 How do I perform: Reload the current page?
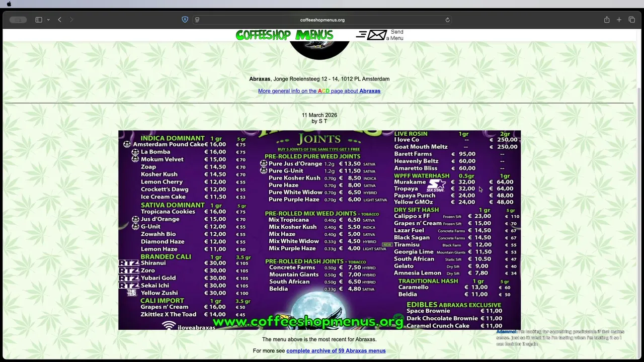pyautogui.click(x=447, y=20)
